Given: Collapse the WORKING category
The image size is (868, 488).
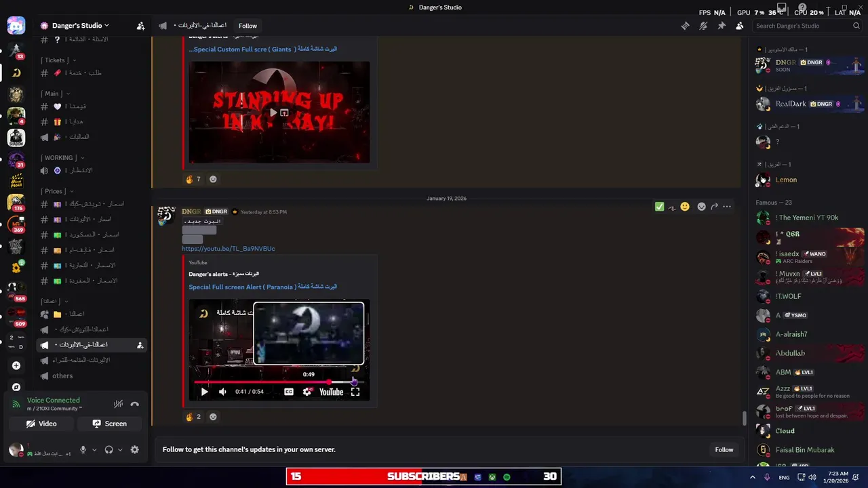Looking at the screenshot, I should 62,157.
